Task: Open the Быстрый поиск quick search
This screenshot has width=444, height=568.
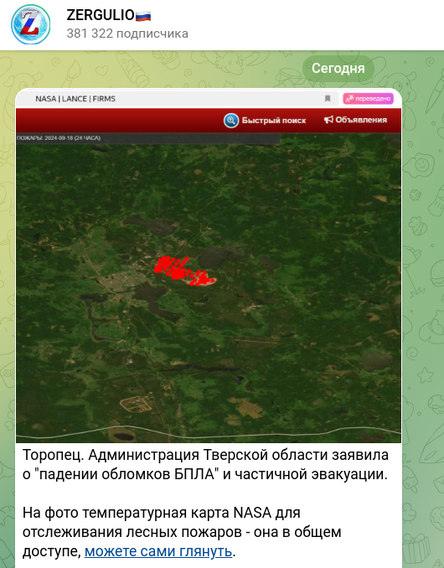Action: pyautogui.click(x=265, y=120)
